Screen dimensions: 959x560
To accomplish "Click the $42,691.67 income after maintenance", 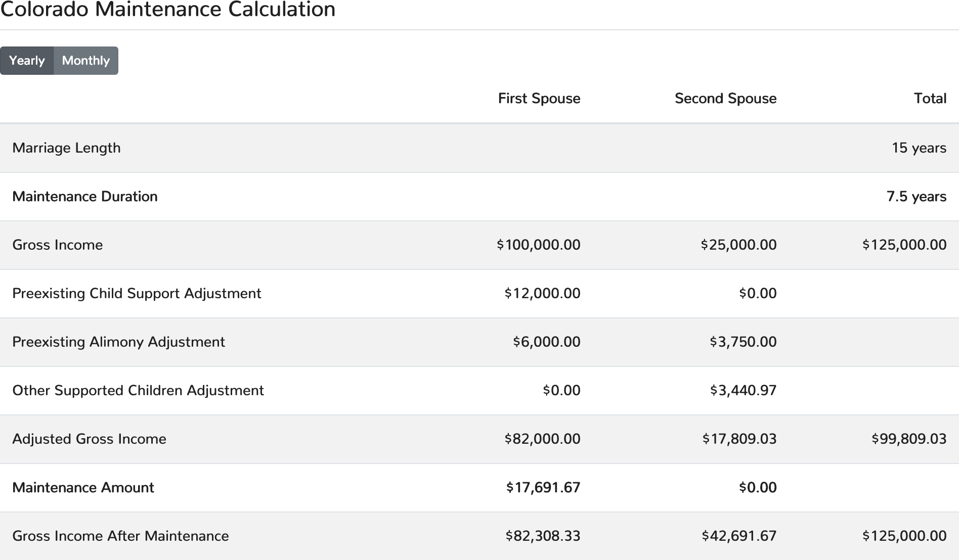I will pos(738,536).
